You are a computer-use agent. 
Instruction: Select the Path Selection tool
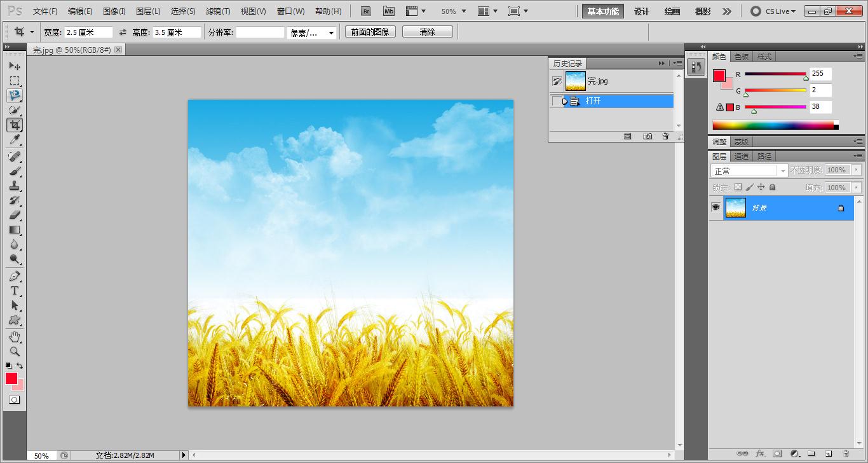(x=15, y=305)
